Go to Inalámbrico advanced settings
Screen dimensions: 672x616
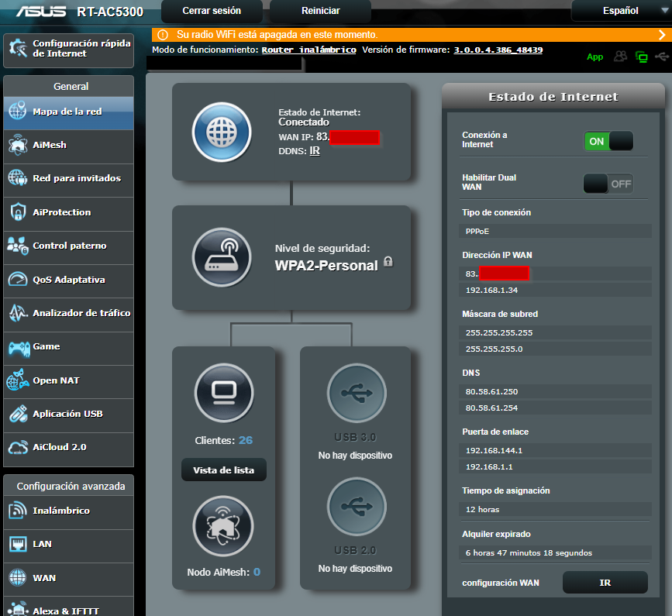click(x=60, y=511)
